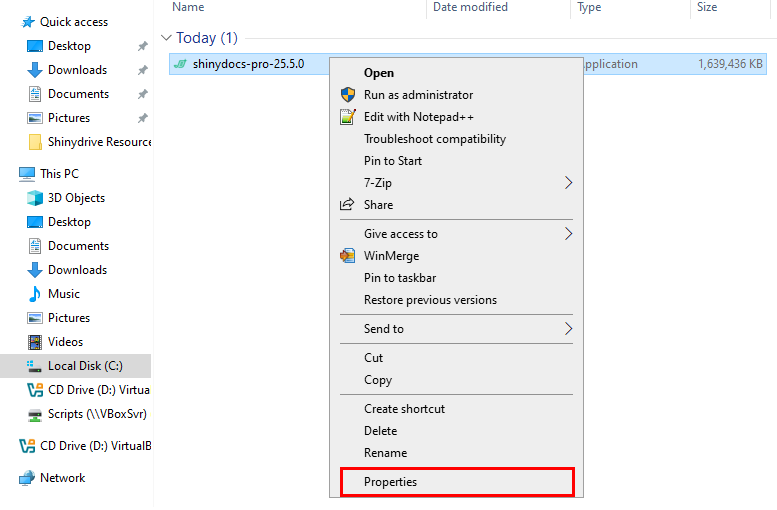The image size is (777, 510).
Task: Choose Troubleshoot compatibility in context menu
Action: [x=435, y=139]
